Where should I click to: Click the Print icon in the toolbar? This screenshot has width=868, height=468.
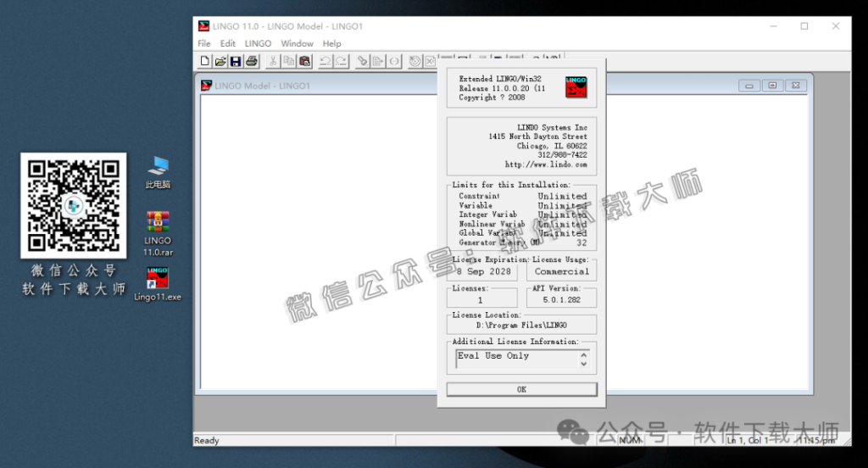[x=251, y=61]
